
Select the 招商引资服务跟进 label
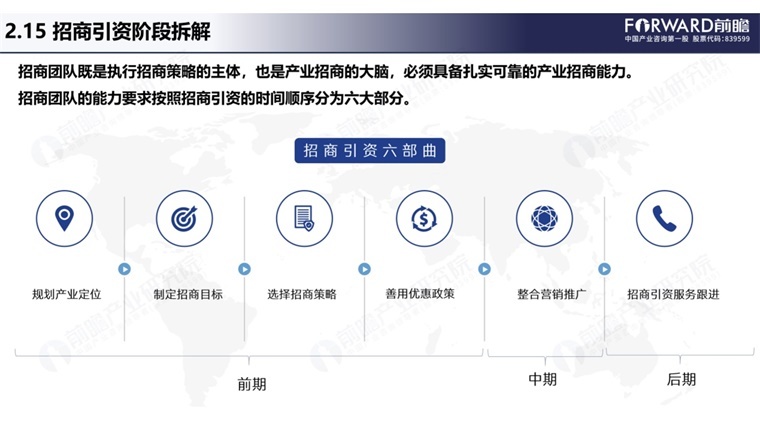coord(673,294)
